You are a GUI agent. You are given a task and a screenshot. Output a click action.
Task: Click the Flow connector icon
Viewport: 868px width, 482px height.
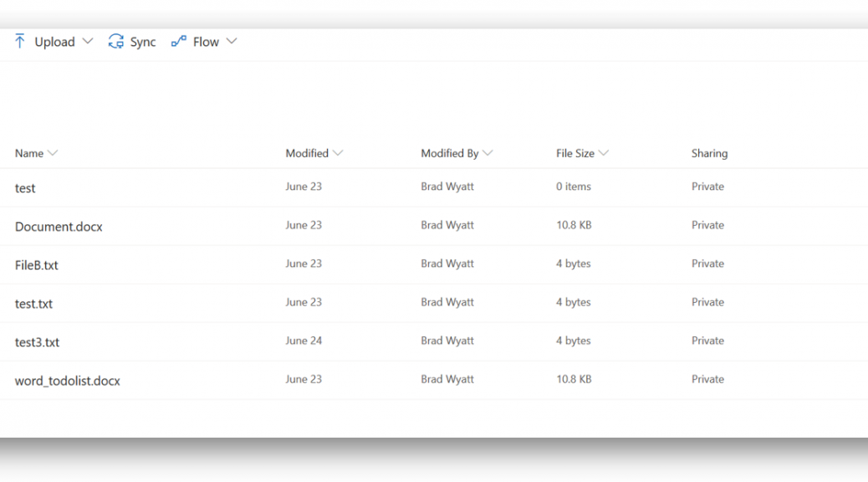point(178,42)
